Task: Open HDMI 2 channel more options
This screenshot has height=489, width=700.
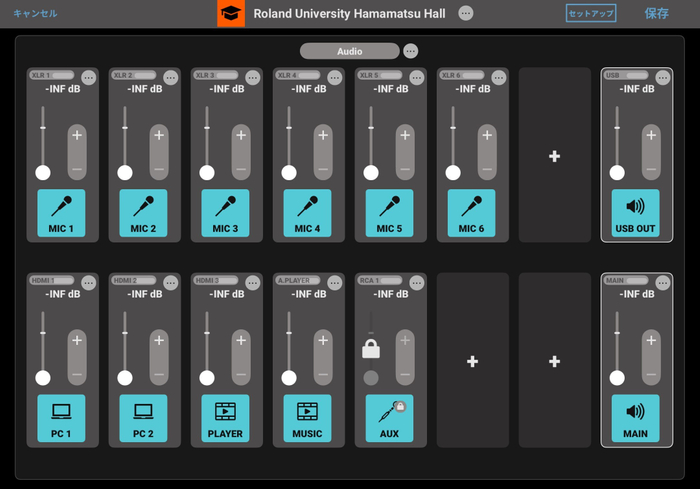Action: click(171, 283)
